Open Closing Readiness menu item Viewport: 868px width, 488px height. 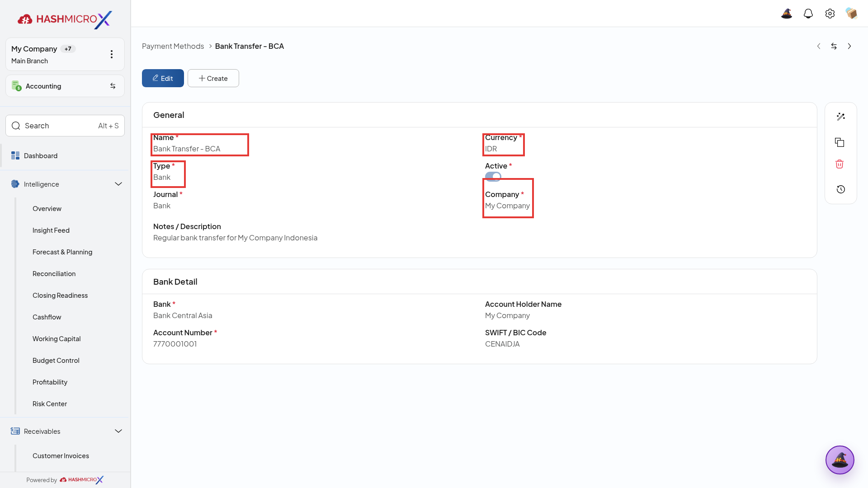(60, 296)
